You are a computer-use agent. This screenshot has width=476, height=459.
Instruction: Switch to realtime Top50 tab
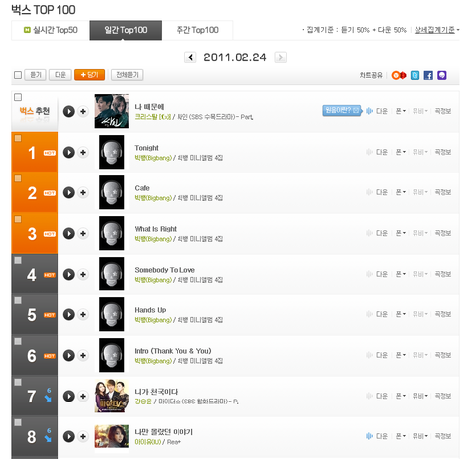click(x=51, y=30)
